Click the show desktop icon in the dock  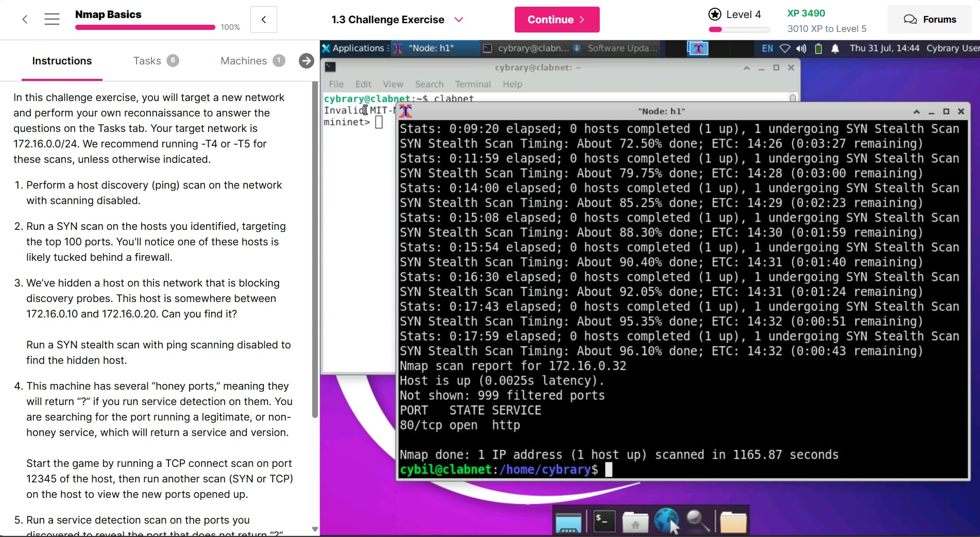pyautogui.click(x=568, y=522)
